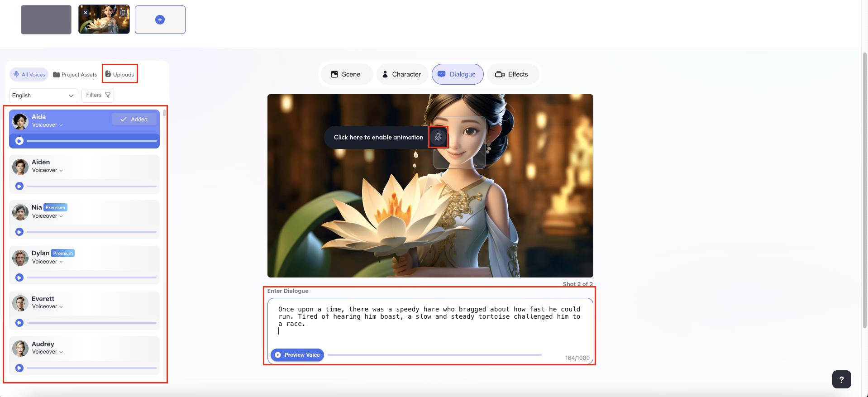Screen dimensions: 868x397
Task: Remove the second shot with the x icon
Action: [86, 13]
